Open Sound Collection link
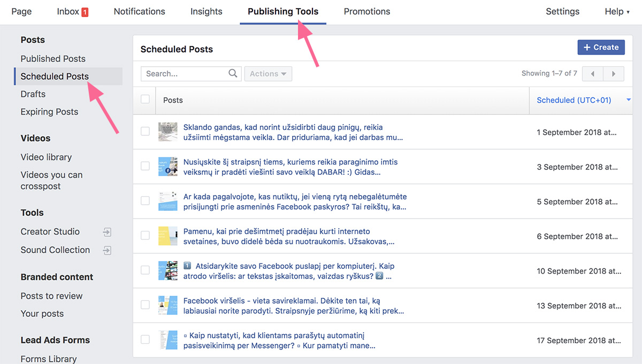This screenshot has width=642, height=364. (x=55, y=250)
